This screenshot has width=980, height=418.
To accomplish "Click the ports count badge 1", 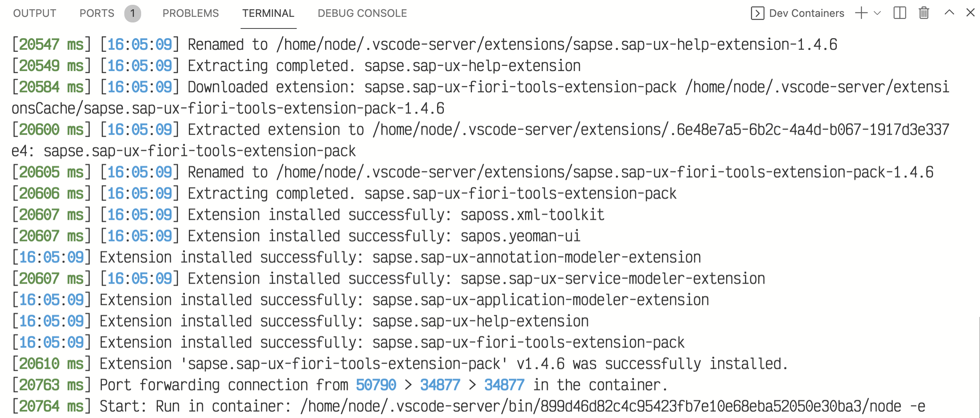I will (x=132, y=14).
